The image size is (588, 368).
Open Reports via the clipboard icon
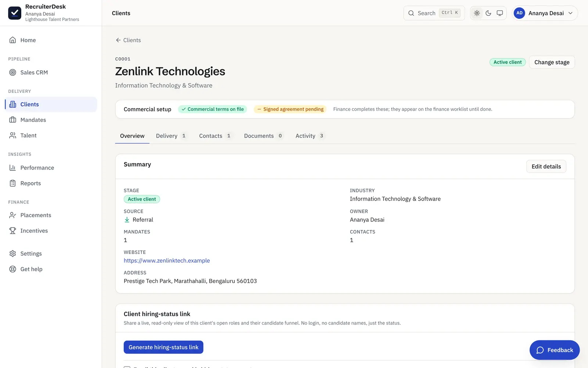click(x=12, y=183)
